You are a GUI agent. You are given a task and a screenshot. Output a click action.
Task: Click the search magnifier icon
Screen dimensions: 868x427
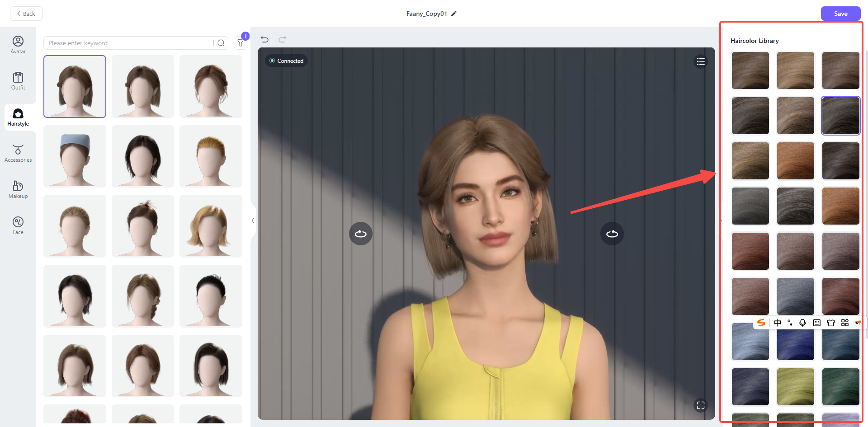[221, 43]
